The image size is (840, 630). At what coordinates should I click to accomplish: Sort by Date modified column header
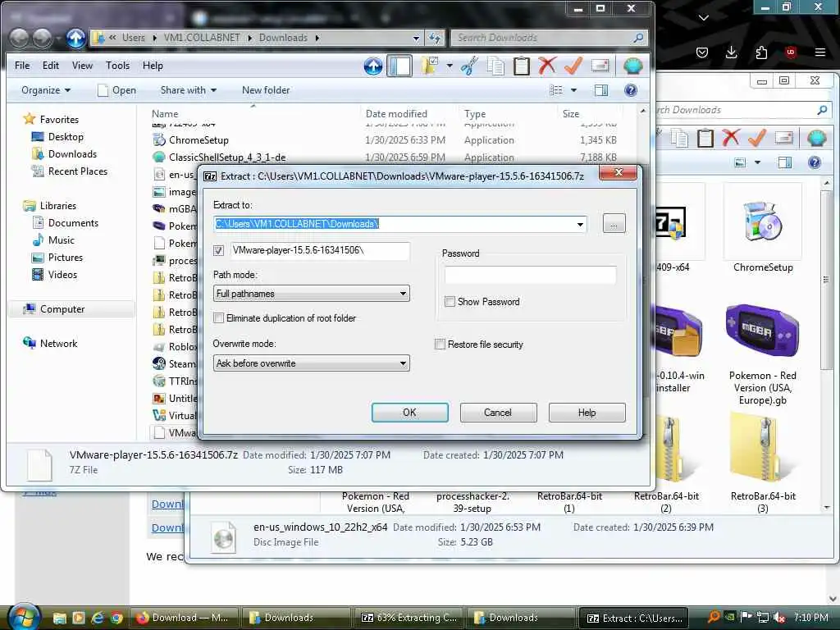tap(396, 113)
